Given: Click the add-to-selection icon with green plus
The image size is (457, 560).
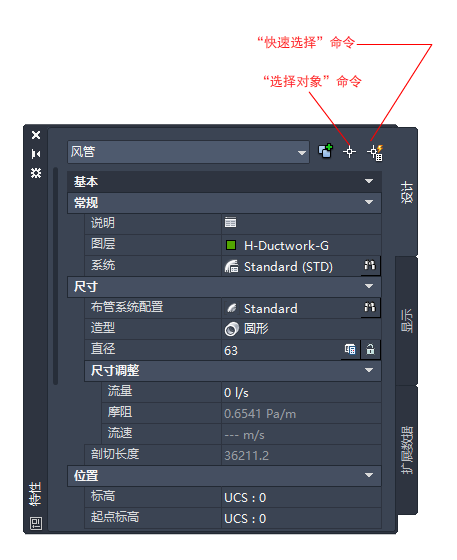Looking at the screenshot, I should point(325,151).
